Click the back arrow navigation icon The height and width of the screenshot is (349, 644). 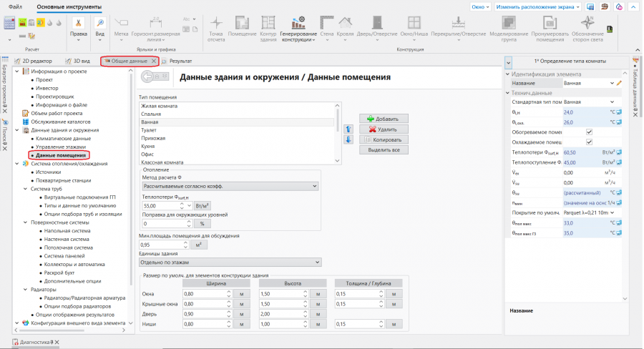(155, 77)
